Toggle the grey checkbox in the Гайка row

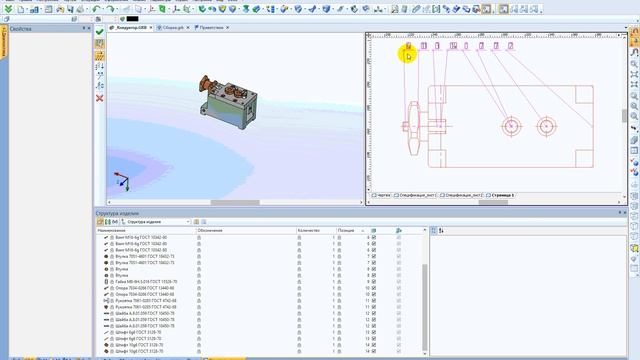[399, 282]
